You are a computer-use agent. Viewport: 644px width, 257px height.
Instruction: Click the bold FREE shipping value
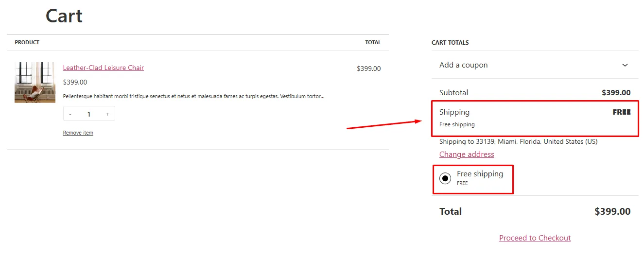pyautogui.click(x=622, y=112)
